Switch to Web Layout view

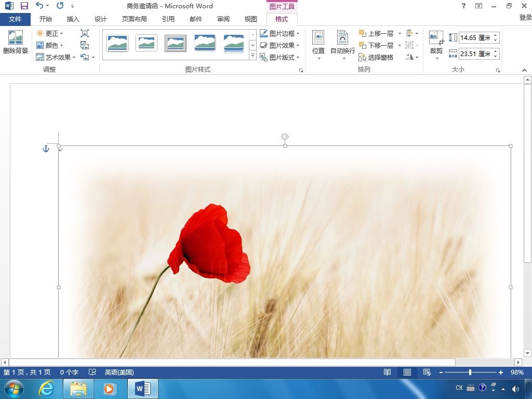[427, 372]
